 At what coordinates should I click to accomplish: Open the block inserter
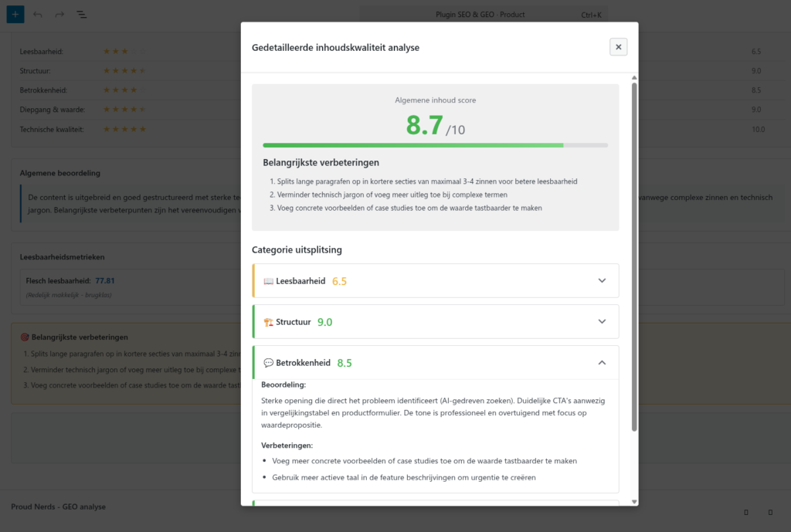tap(15, 15)
